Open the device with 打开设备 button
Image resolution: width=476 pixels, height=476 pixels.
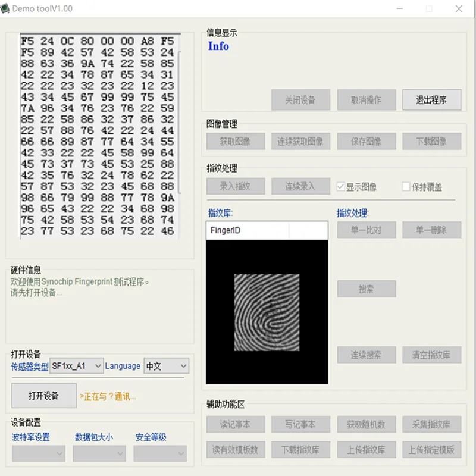pyautogui.click(x=43, y=396)
